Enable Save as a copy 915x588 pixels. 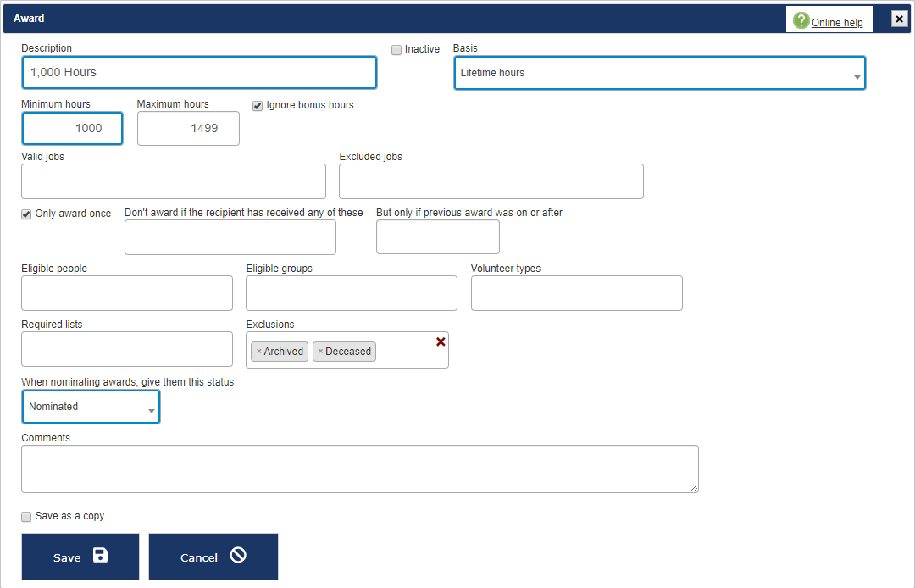click(26, 517)
